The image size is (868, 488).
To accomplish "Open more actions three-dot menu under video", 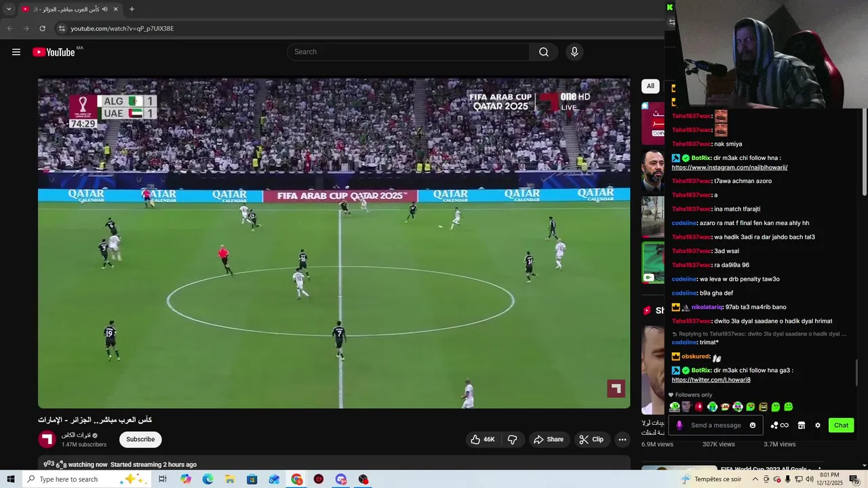I will pyautogui.click(x=622, y=439).
